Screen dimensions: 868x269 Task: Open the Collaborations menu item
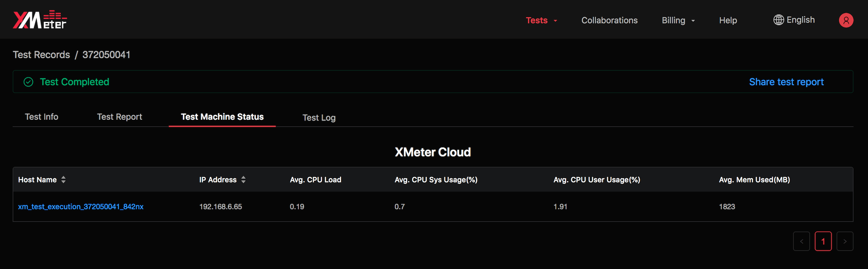609,21
